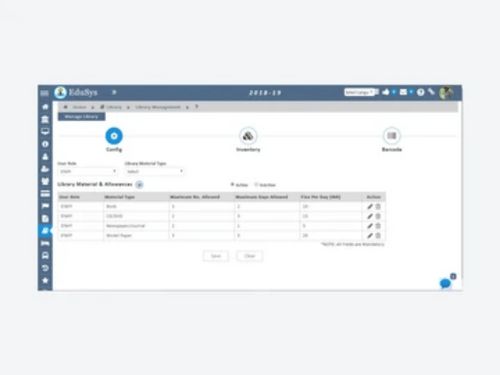Select the Inactive radio button
500x375 pixels.
coord(256,184)
